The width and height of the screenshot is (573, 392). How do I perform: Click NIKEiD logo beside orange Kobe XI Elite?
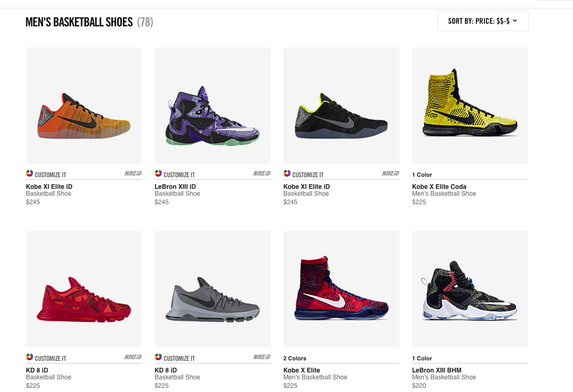tap(133, 174)
